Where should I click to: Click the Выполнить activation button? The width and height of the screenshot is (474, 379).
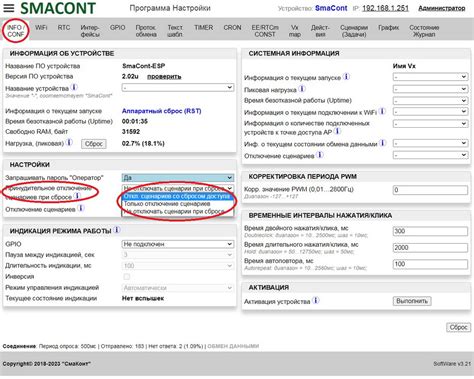pos(412,301)
